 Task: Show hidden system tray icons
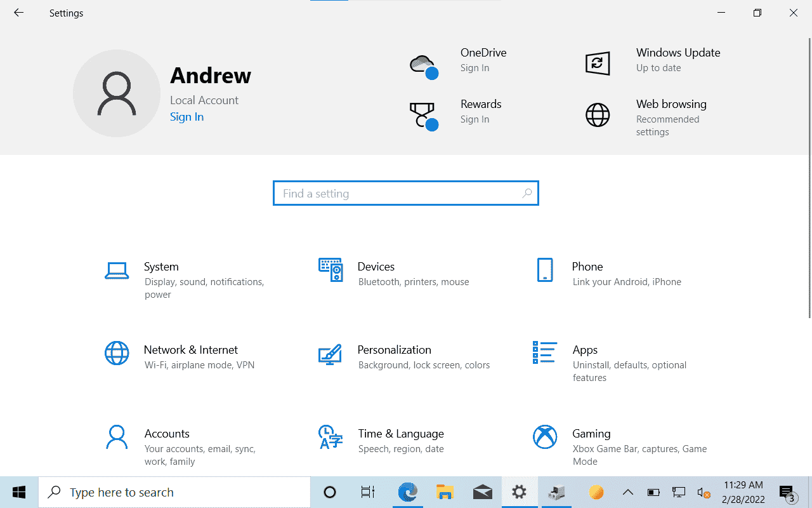coord(628,492)
